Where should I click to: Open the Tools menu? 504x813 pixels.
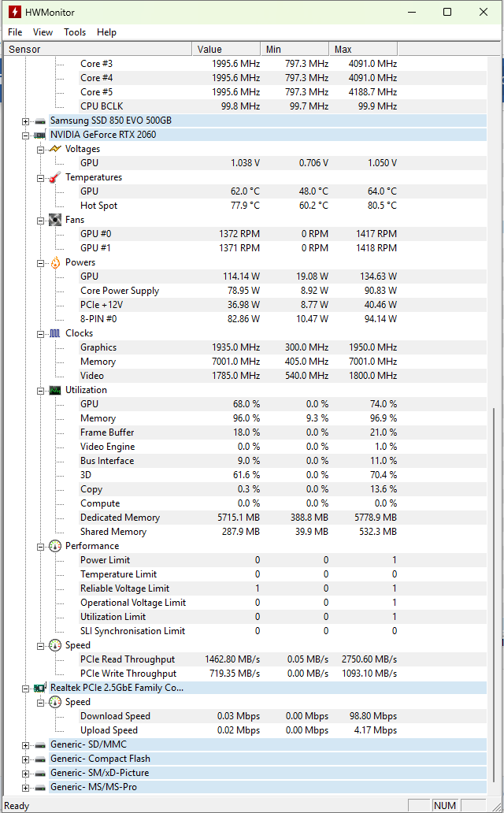[x=75, y=32]
